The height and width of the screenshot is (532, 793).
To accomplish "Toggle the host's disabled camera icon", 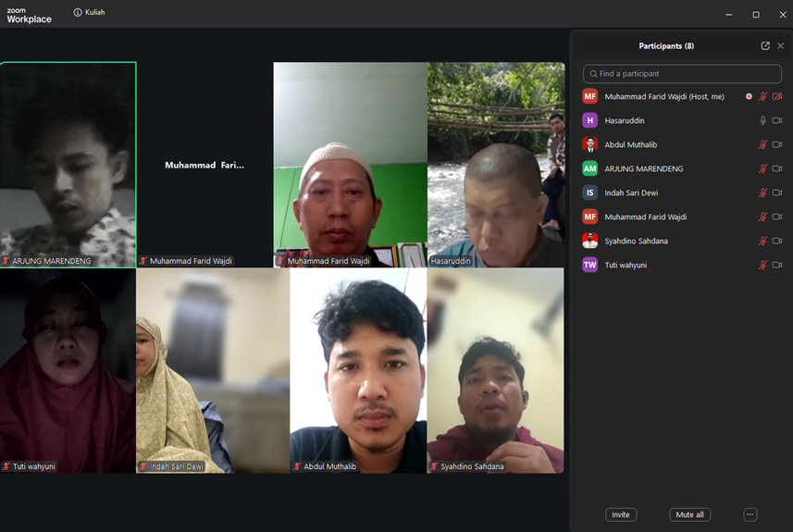I will coord(777,96).
